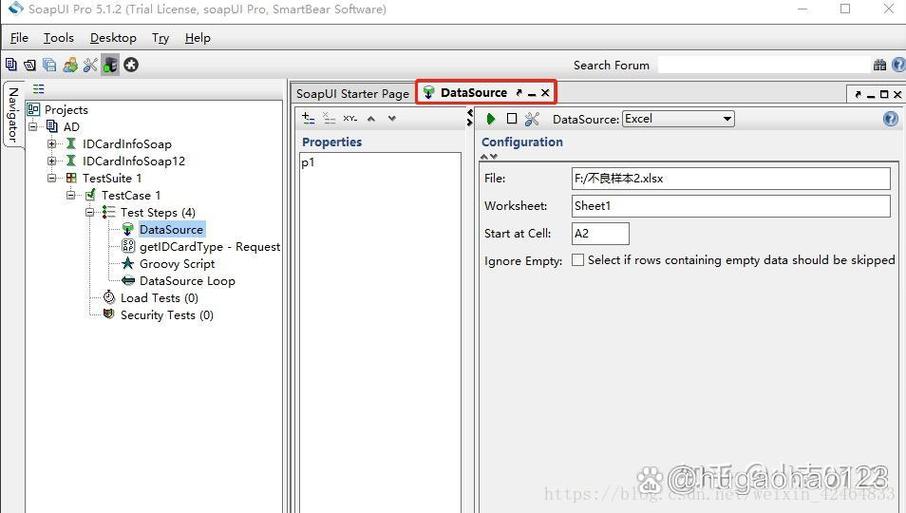Open the File menu
Viewport: 906px width, 513px height.
coord(19,38)
